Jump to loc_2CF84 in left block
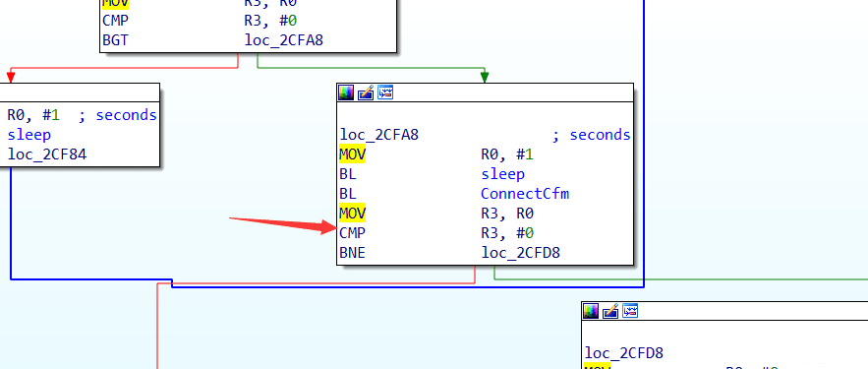This screenshot has width=868, height=369. tap(47, 154)
